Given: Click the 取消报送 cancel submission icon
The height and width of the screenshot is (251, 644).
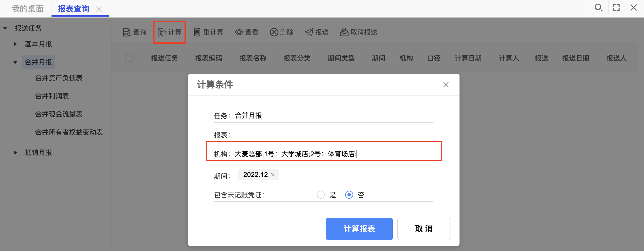Looking at the screenshot, I should pyautogui.click(x=344, y=32).
